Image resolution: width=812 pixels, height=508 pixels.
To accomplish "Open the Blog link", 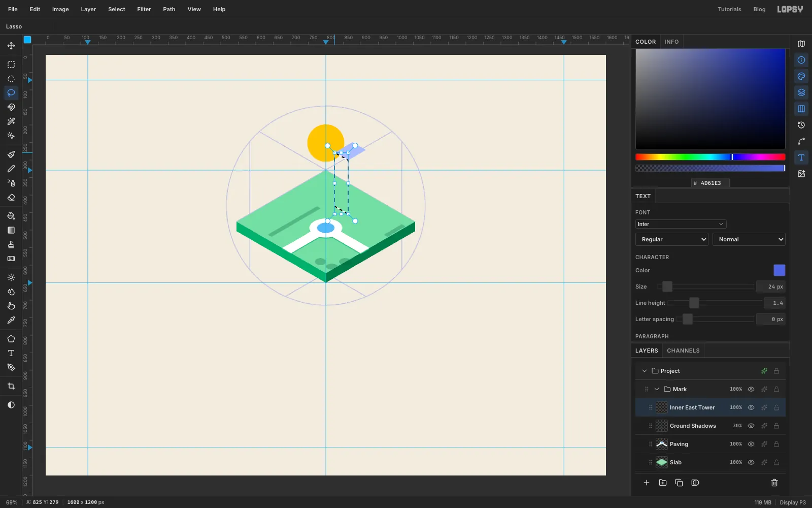I will coord(759,9).
